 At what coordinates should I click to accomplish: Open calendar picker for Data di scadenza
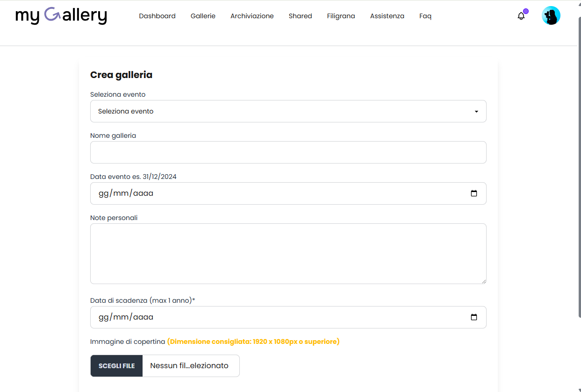(474, 317)
